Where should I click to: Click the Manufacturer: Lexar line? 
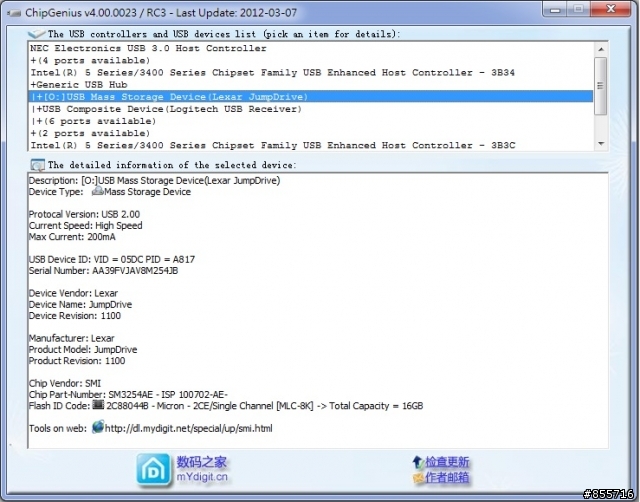72,338
